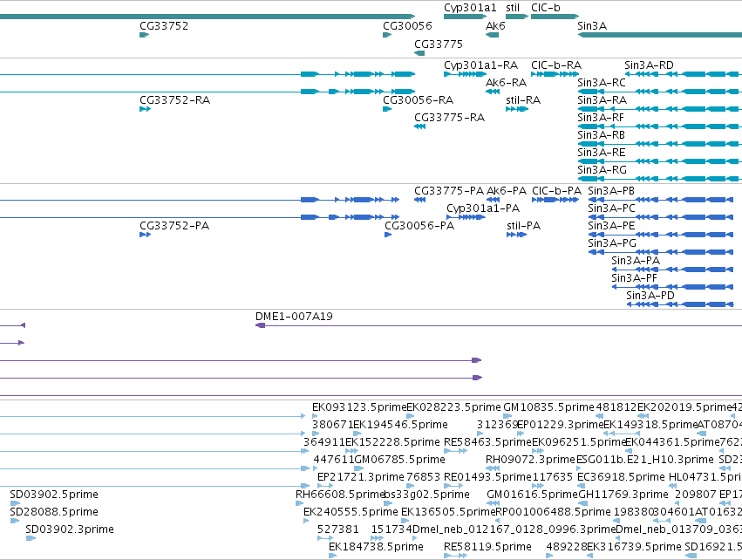Select the SD03902.3prime EST label

click(70, 529)
